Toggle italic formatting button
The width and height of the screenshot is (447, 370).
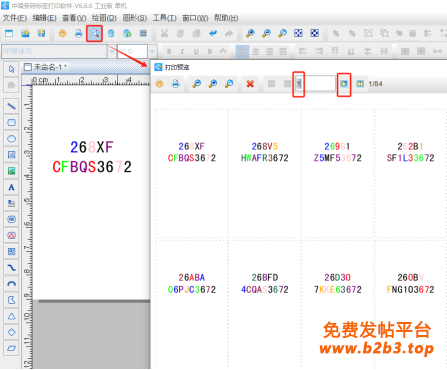(x=182, y=51)
